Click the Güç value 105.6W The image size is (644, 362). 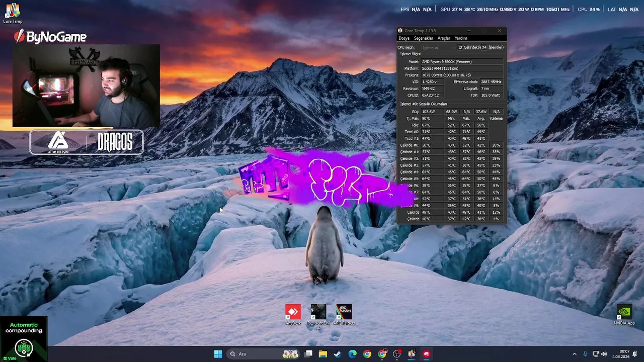pyautogui.click(x=432, y=112)
